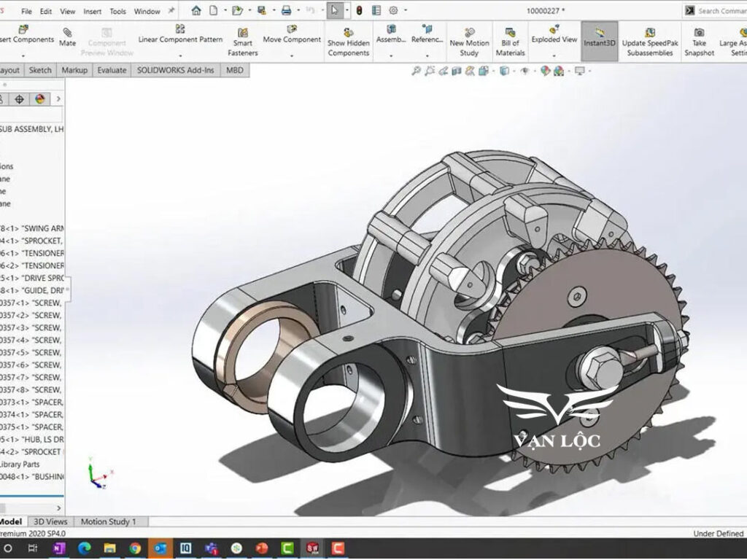
Task: Switch to the DisplayManager tab with color wheel icon
Action: coord(40,100)
